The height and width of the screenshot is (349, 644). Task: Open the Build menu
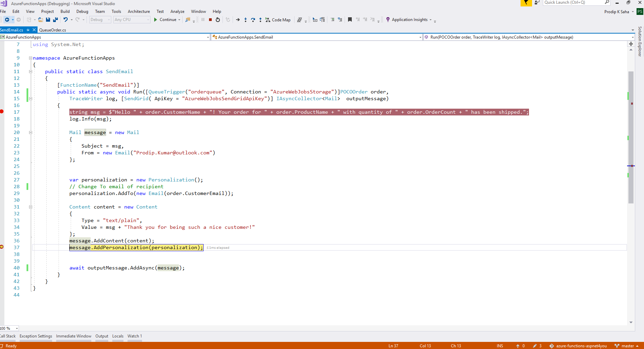pos(65,12)
